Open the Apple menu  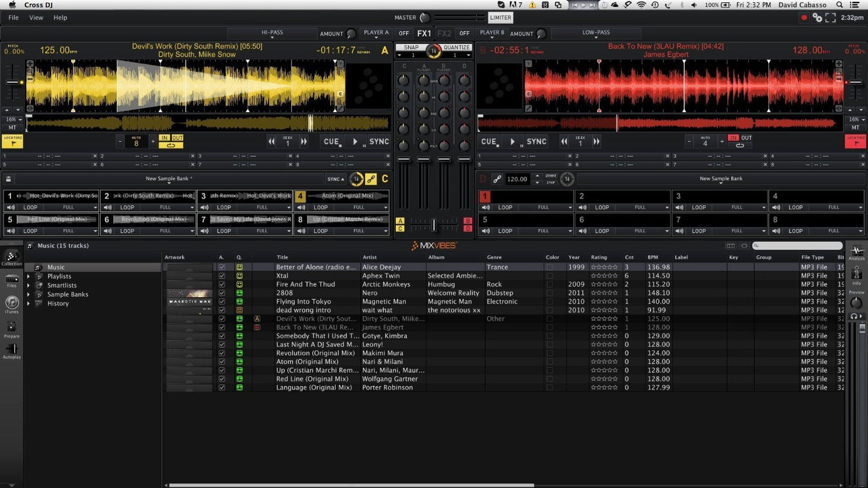coord(11,5)
